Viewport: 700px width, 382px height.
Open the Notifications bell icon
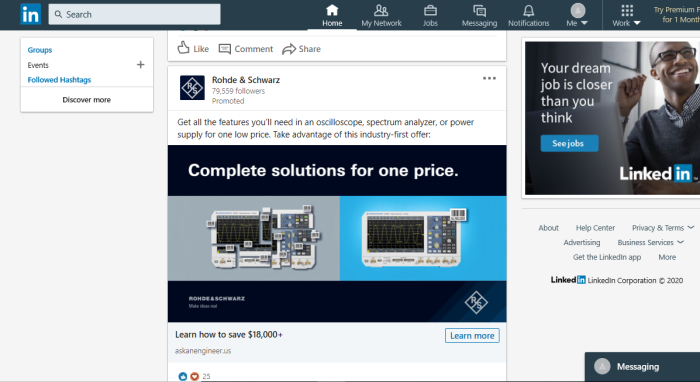(529, 10)
